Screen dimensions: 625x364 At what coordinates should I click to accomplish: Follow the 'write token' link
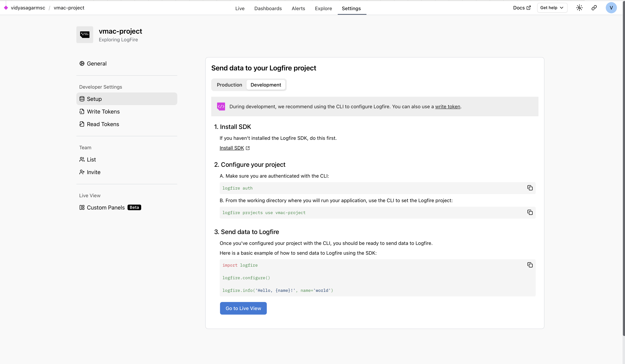coord(447,107)
